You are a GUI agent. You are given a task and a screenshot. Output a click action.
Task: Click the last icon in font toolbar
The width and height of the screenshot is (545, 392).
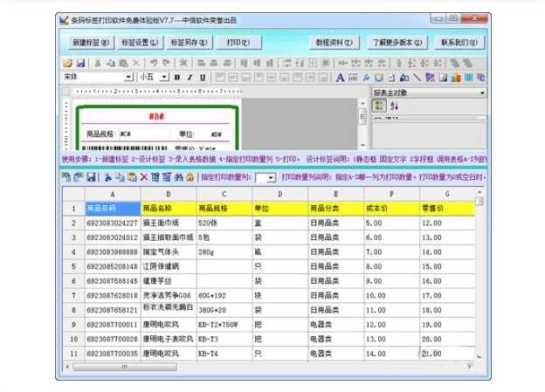pos(481,77)
